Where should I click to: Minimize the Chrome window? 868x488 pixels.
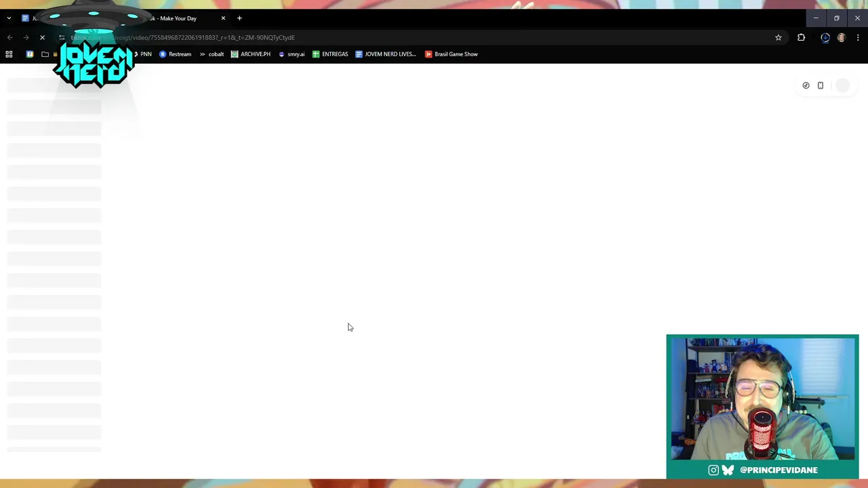(x=816, y=18)
